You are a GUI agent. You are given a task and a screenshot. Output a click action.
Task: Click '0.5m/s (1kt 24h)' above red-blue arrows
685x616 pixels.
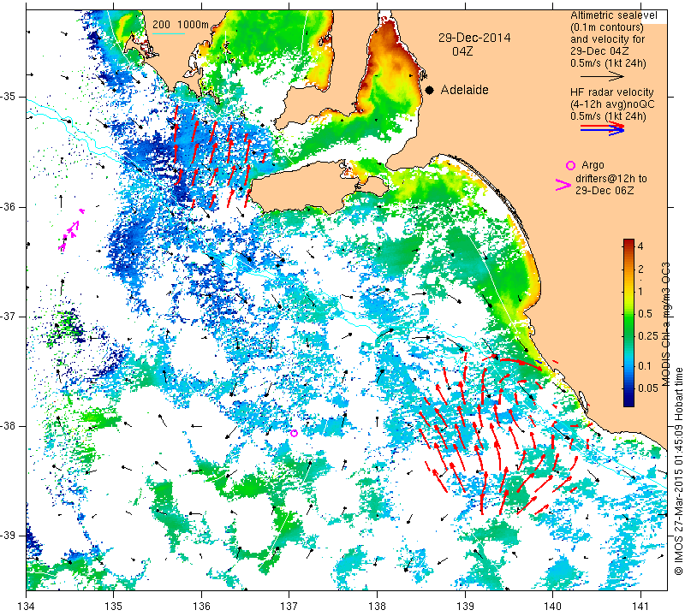click(x=608, y=116)
